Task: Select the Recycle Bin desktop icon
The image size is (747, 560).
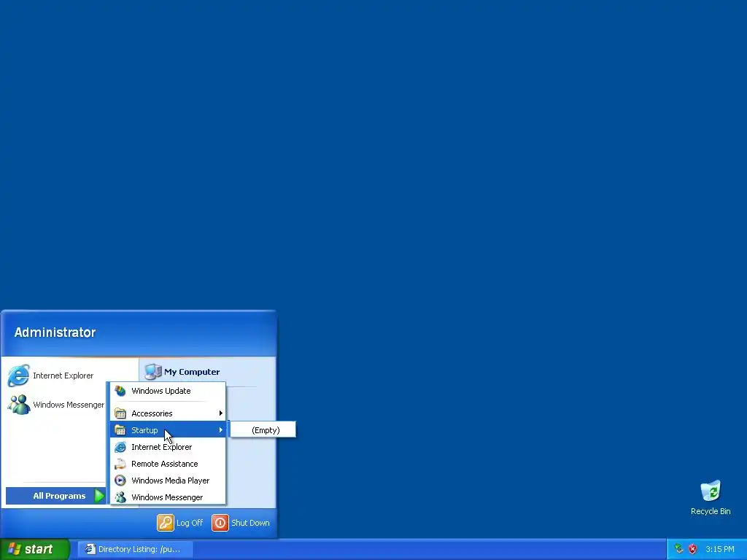Action: point(711,491)
